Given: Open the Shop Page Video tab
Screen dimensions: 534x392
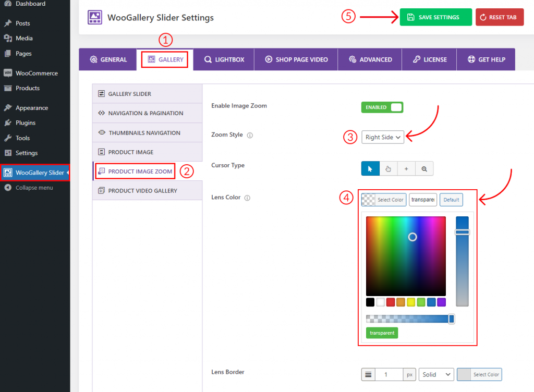Looking at the screenshot, I should pos(296,59).
